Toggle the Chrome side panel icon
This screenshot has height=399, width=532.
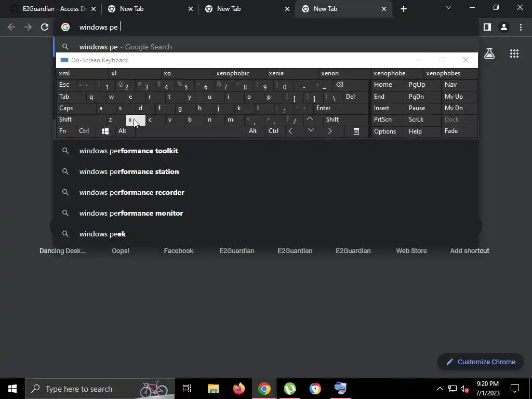pos(487,27)
